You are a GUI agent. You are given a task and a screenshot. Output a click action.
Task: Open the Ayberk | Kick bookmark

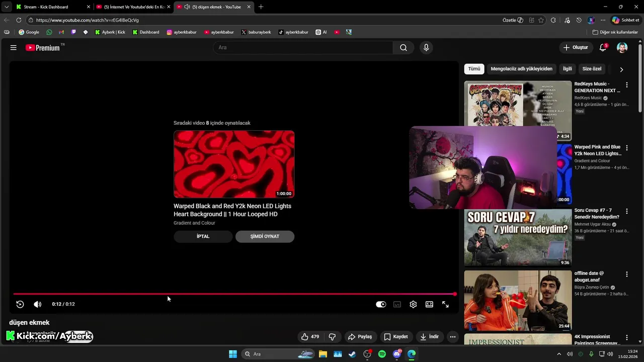(x=110, y=32)
